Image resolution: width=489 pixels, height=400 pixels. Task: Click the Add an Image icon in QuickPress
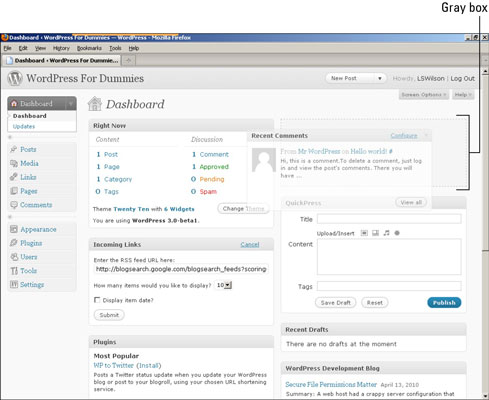coord(364,233)
